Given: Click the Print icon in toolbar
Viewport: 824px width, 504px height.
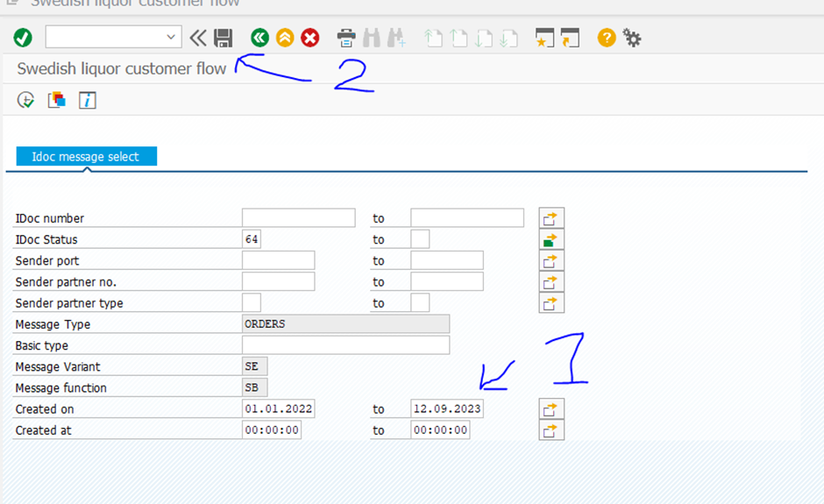Looking at the screenshot, I should (347, 38).
